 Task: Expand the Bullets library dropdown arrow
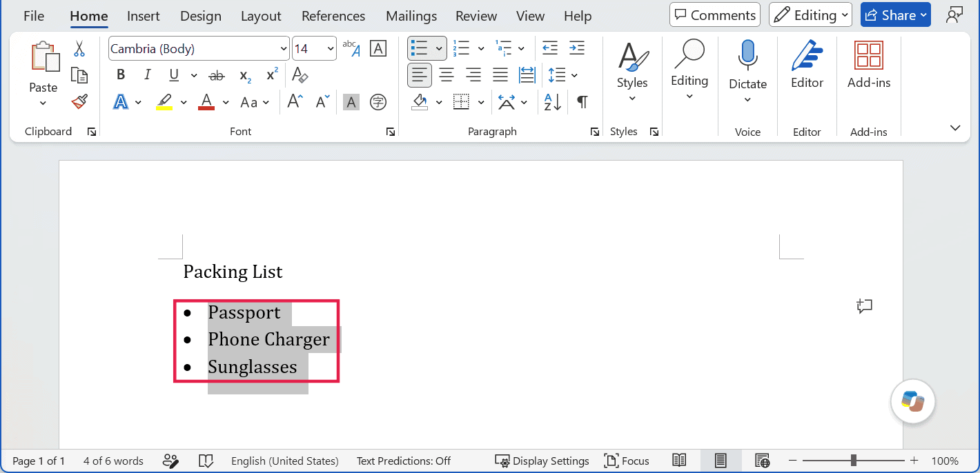pos(439,49)
